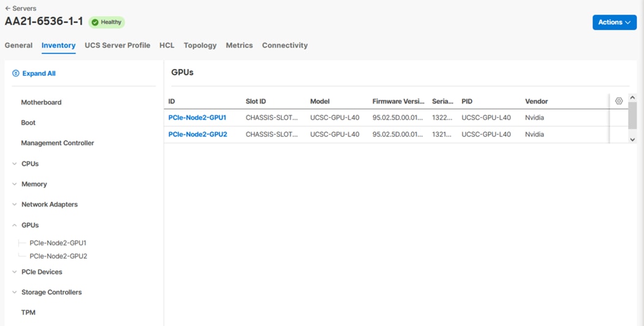Click the Vendor column header
644x326 pixels.
click(x=536, y=101)
